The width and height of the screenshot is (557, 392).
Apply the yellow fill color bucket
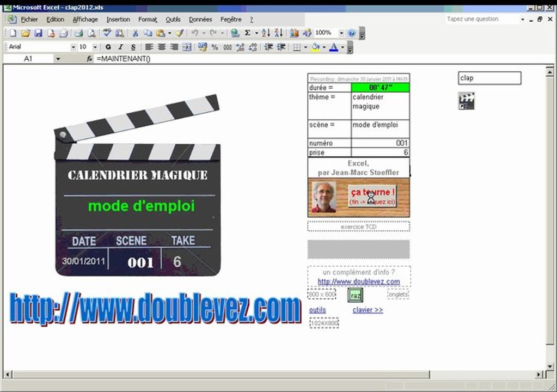pyautogui.click(x=315, y=47)
